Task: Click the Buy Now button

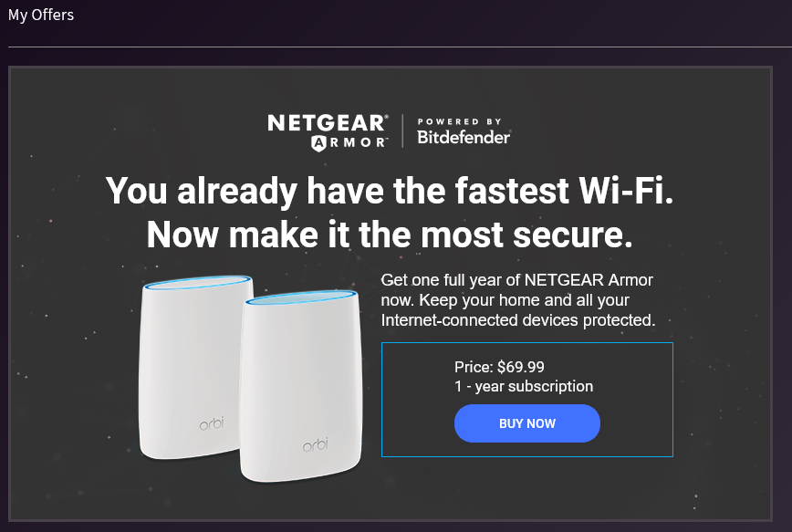Action: pyautogui.click(x=526, y=423)
